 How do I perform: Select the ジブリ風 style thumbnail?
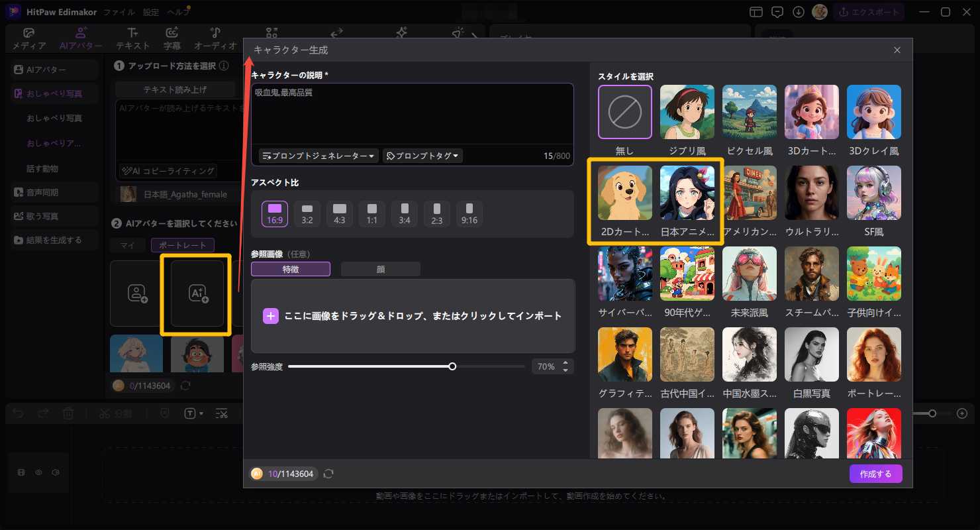687,112
